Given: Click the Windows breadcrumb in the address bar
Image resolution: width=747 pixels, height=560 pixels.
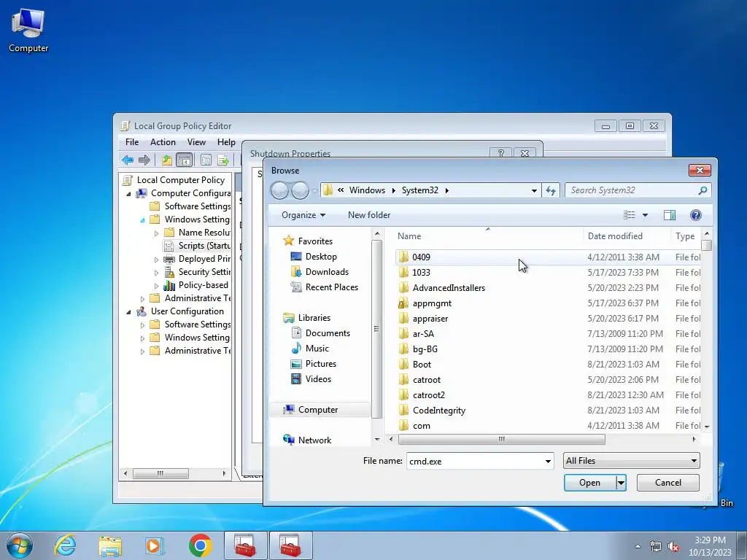Looking at the screenshot, I should coord(368,190).
